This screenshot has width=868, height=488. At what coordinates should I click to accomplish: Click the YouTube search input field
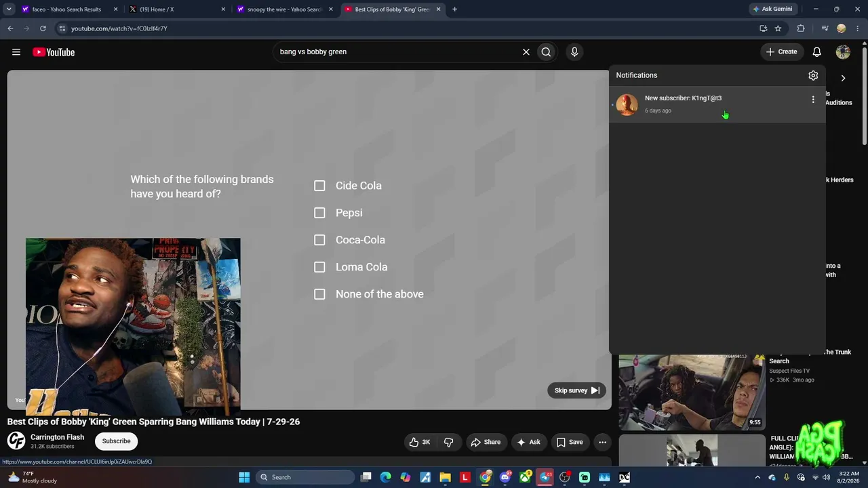[x=397, y=52]
